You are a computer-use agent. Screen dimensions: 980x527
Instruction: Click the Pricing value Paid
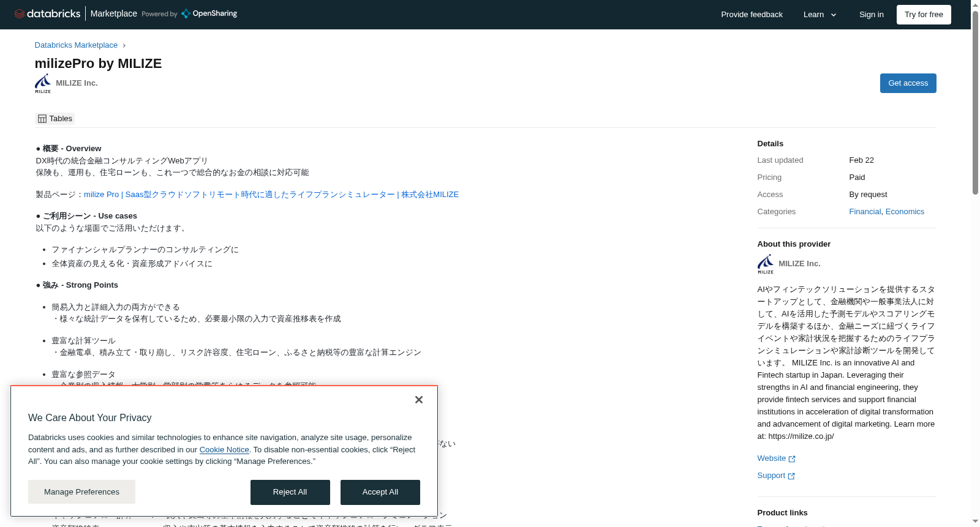pos(857,178)
